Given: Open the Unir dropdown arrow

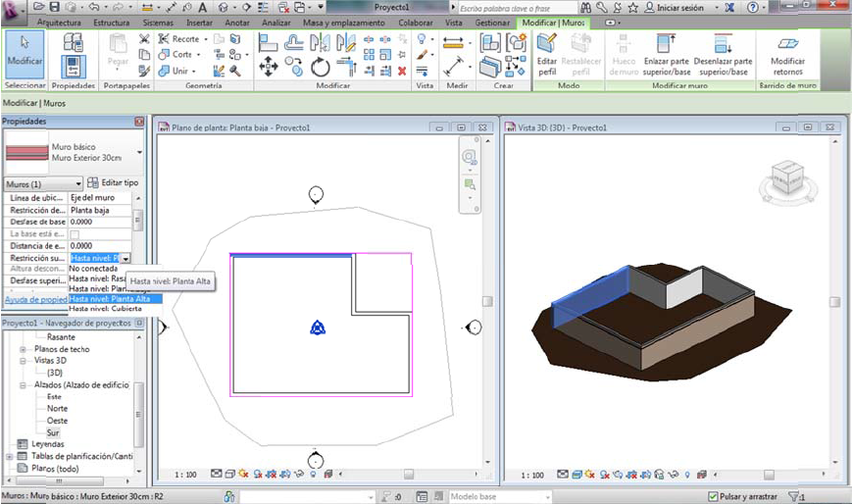Looking at the screenshot, I should [x=193, y=72].
